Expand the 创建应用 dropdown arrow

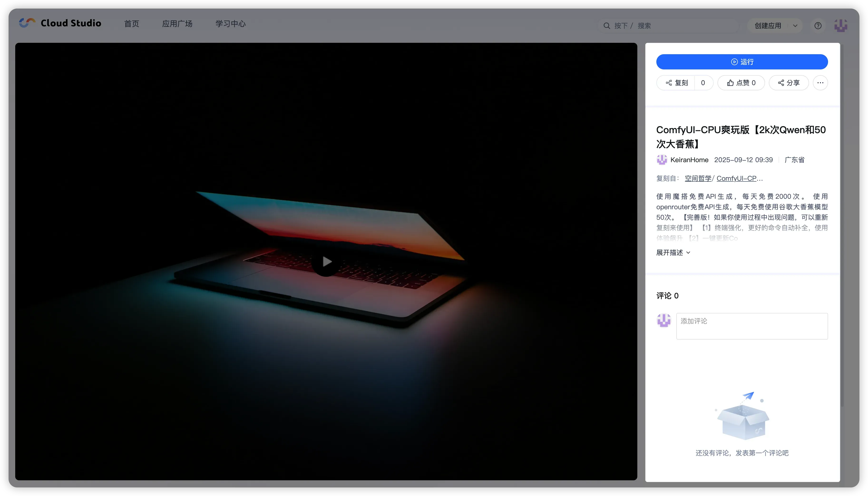click(x=795, y=25)
